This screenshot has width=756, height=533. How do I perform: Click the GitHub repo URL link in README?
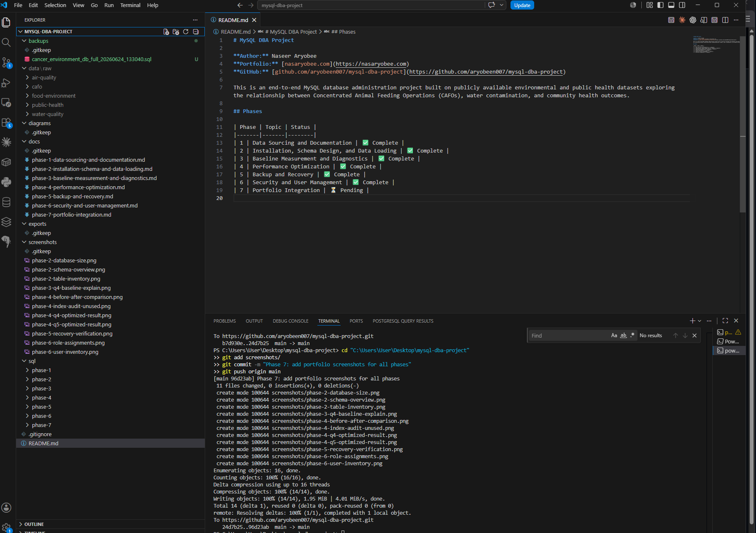point(486,72)
